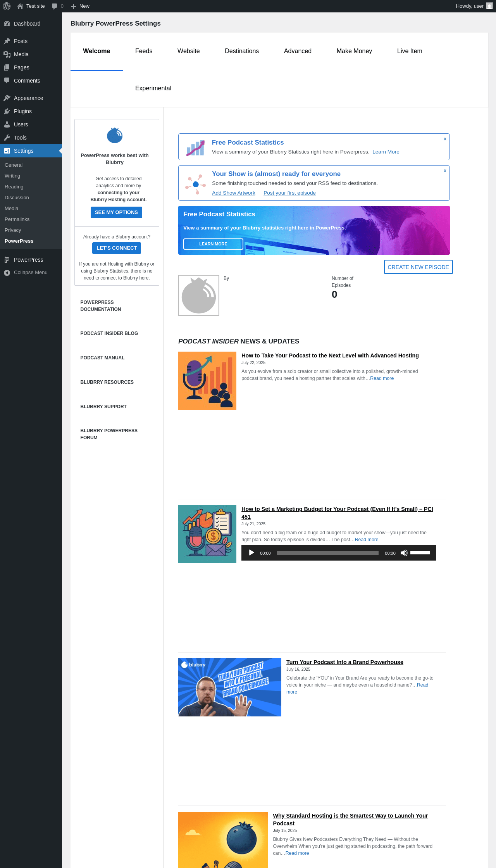Click the gray podcast artwork placeholder

tap(199, 295)
